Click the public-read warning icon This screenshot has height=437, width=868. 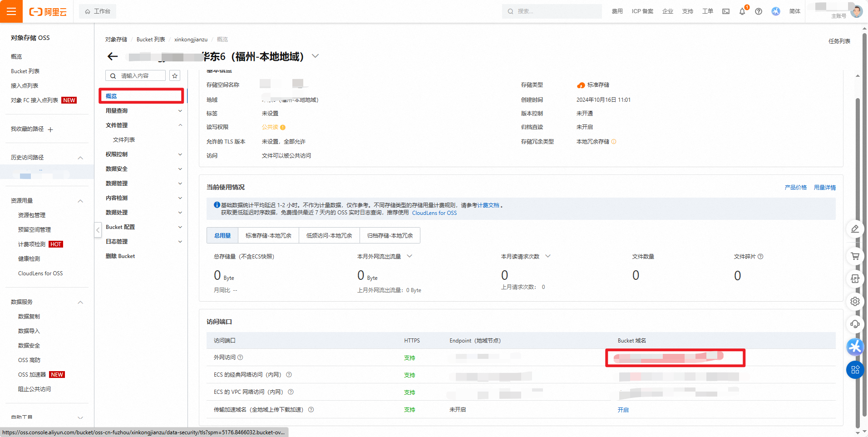coord(283,128)
